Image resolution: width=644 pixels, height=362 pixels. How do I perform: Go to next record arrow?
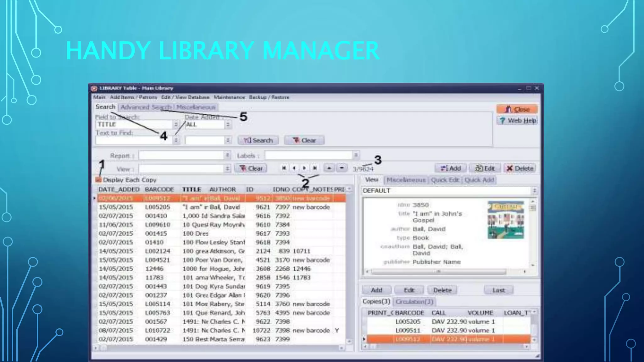point(304,168)
